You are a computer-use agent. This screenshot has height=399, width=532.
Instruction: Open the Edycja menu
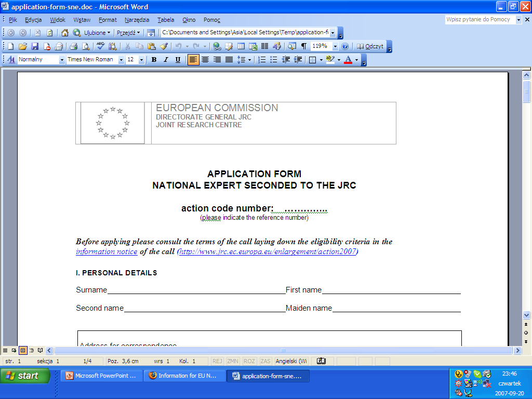pyautogui.click(x=33, y=20)
